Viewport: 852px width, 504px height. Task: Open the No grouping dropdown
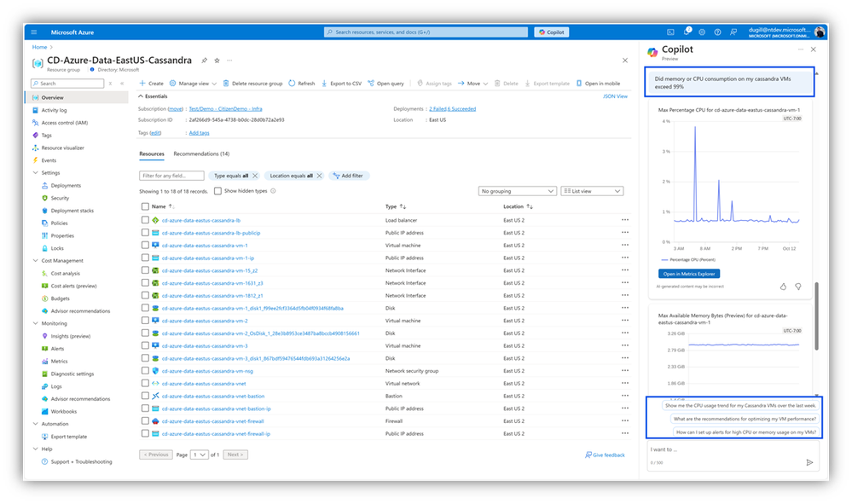coord(518,191)
